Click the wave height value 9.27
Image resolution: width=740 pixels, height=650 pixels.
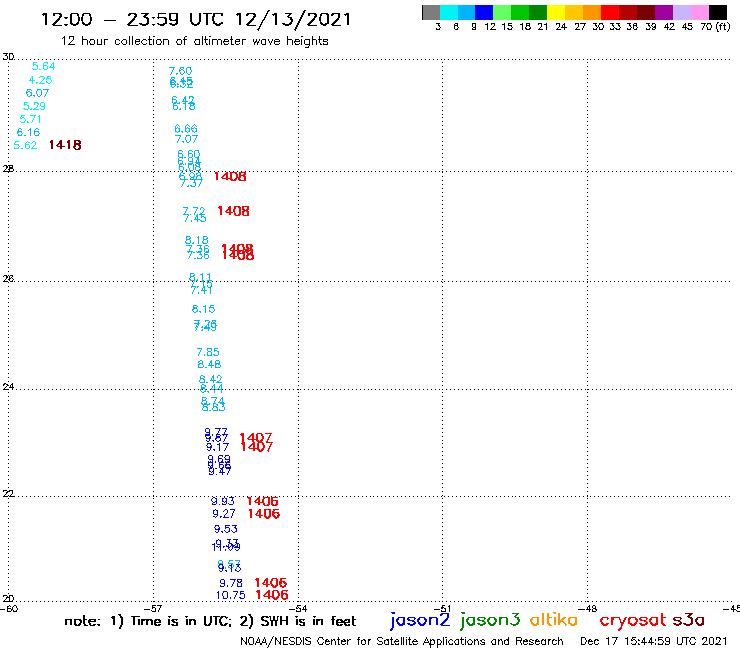(x=224, y=514)
